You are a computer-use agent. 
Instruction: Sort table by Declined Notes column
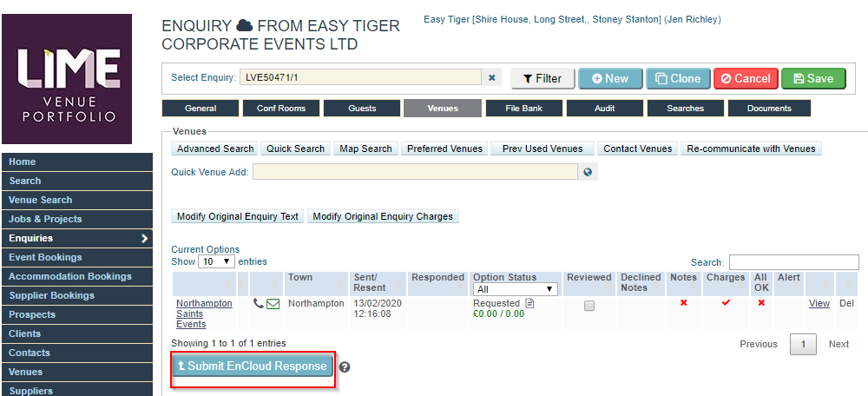[x=641, y=284]
